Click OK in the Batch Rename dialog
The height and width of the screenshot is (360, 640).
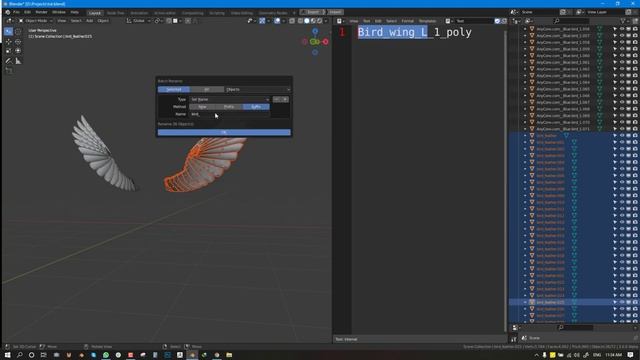(224, 132)
